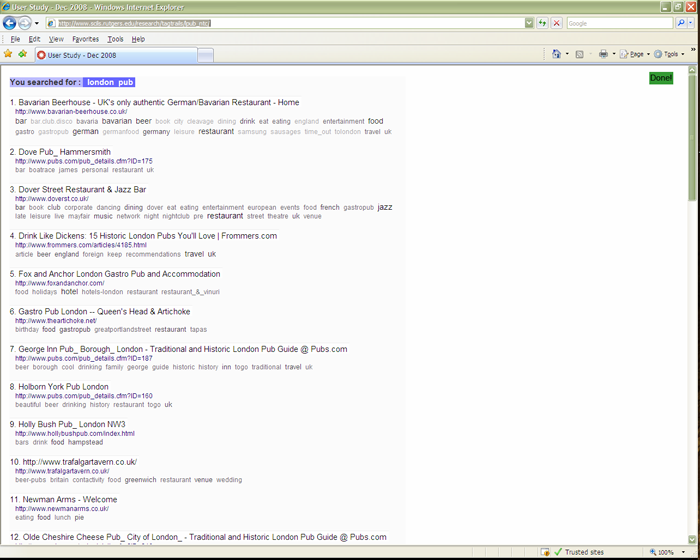The width and height of the screenshot is (700, 560).
Task: Open the Edit menu
Action: 34,39
